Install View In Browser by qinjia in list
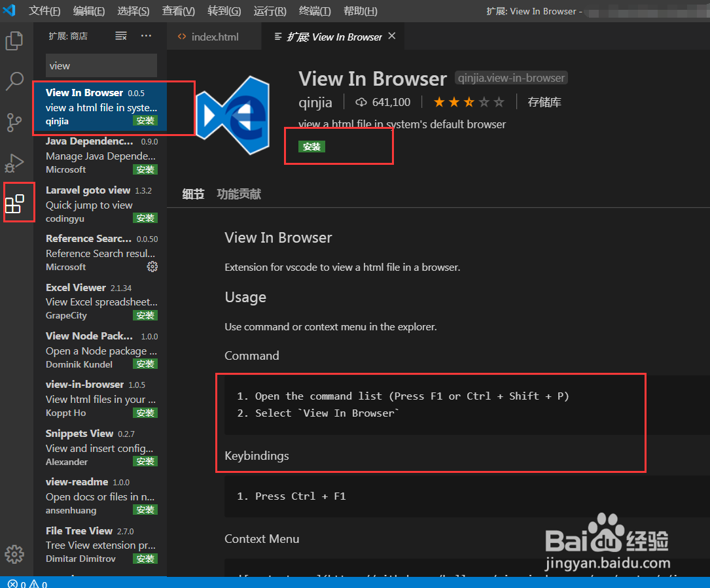The image size is (710, 588). click(145, 121)
